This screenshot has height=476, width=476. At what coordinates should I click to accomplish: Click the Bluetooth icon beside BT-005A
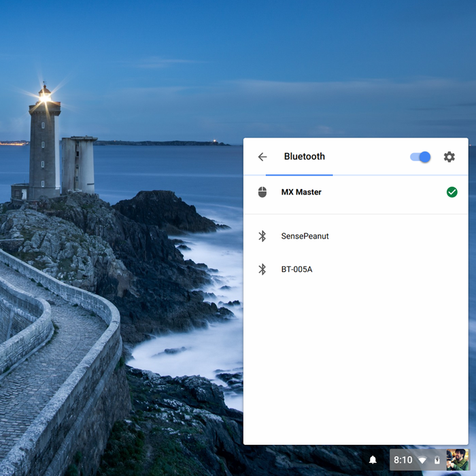(x=262, y=269)
